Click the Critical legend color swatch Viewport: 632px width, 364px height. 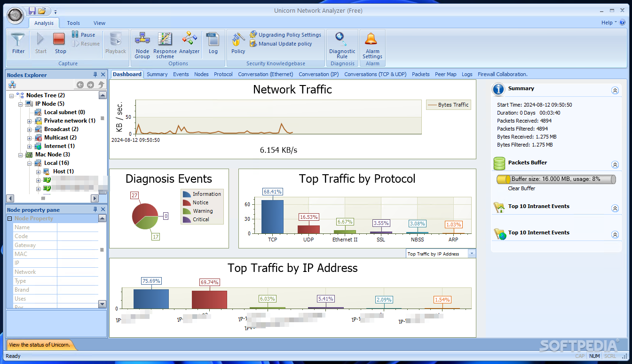tap(187, 219)
